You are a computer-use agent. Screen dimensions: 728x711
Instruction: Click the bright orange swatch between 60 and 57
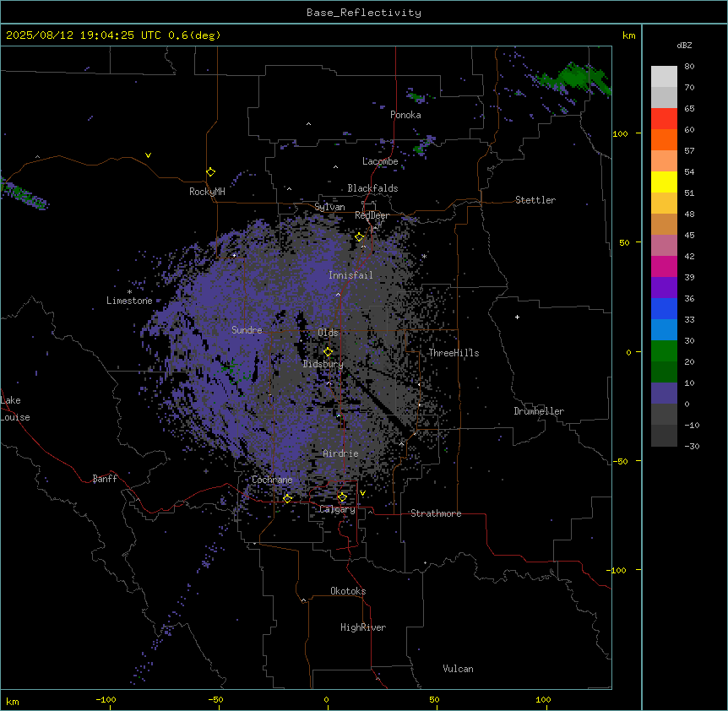pos(664,139)
